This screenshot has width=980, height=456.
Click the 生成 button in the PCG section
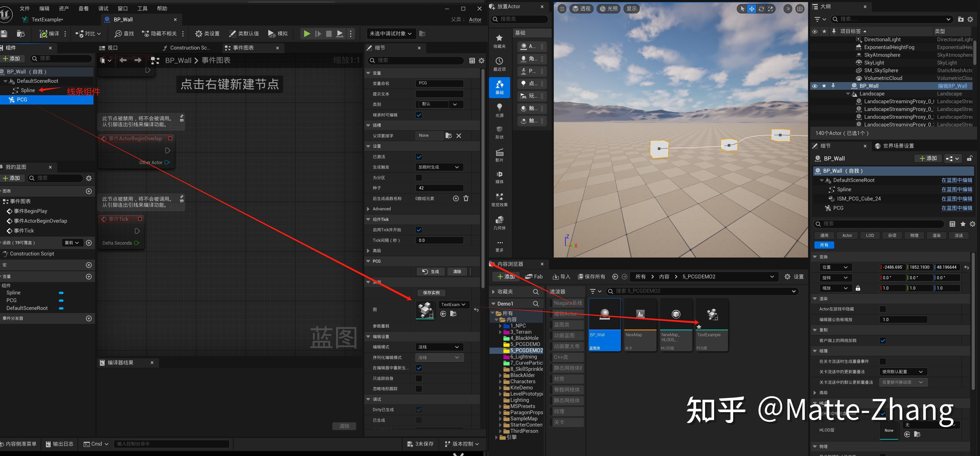point(430,271)
